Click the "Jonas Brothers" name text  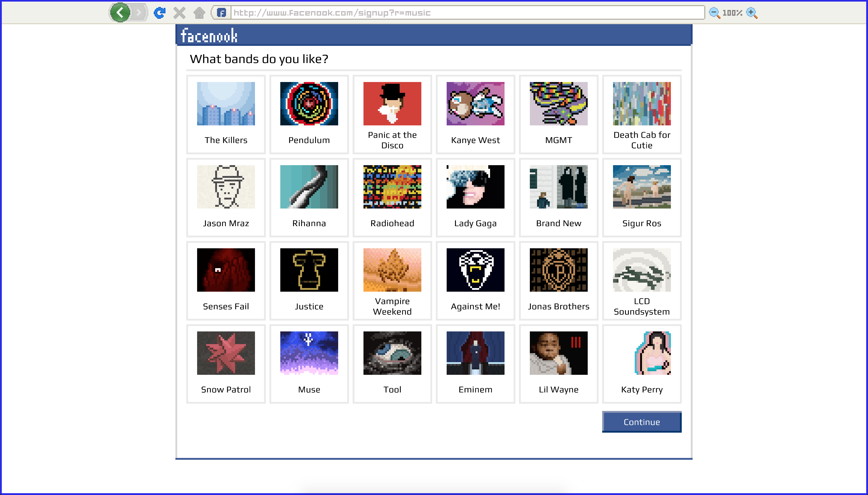[x=559, y=306]
